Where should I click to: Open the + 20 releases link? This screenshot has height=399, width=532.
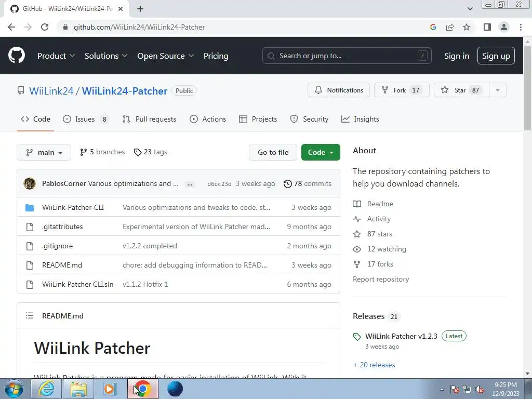[374, 365]
